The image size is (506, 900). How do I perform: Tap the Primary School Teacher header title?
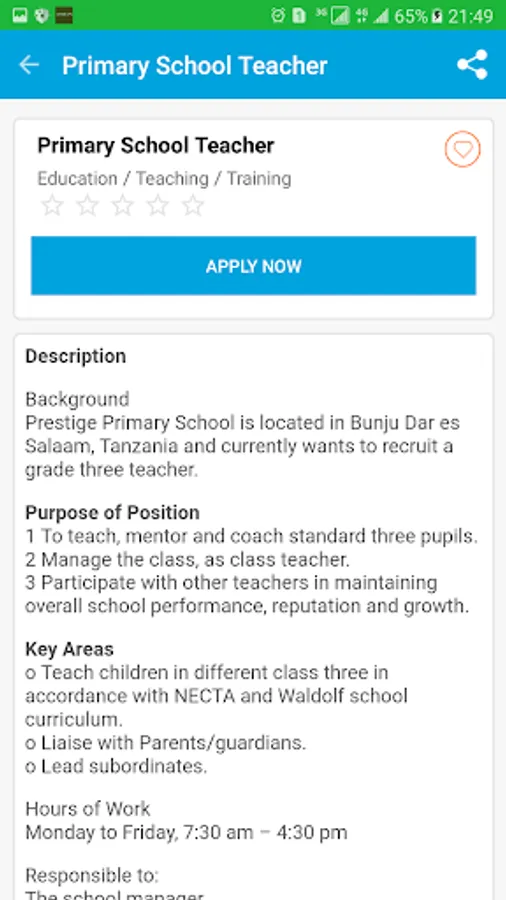pos(194,65)
